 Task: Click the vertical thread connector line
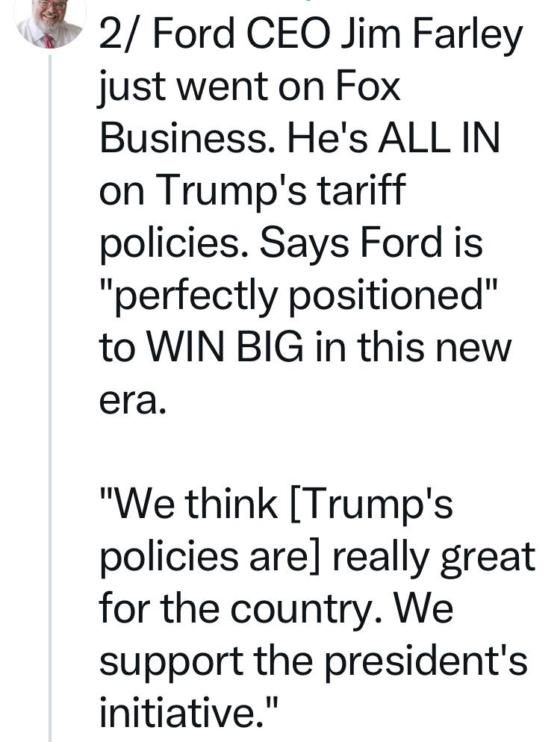pyautogui.click(x=50, y=398)
